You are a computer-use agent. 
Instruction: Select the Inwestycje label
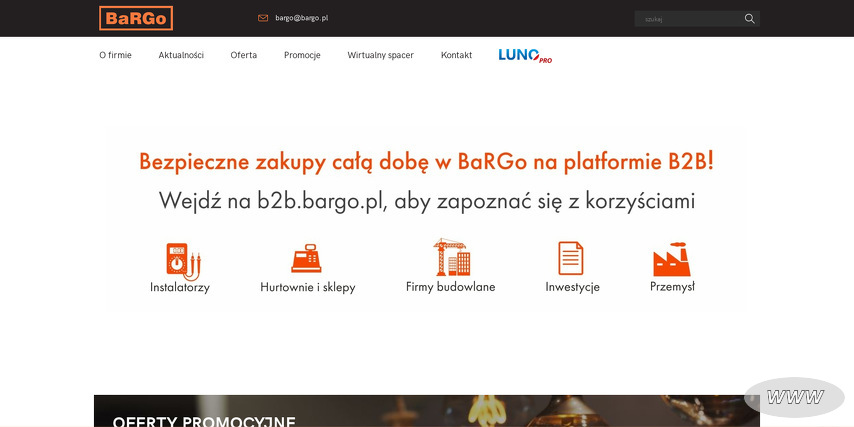point(572,287)
